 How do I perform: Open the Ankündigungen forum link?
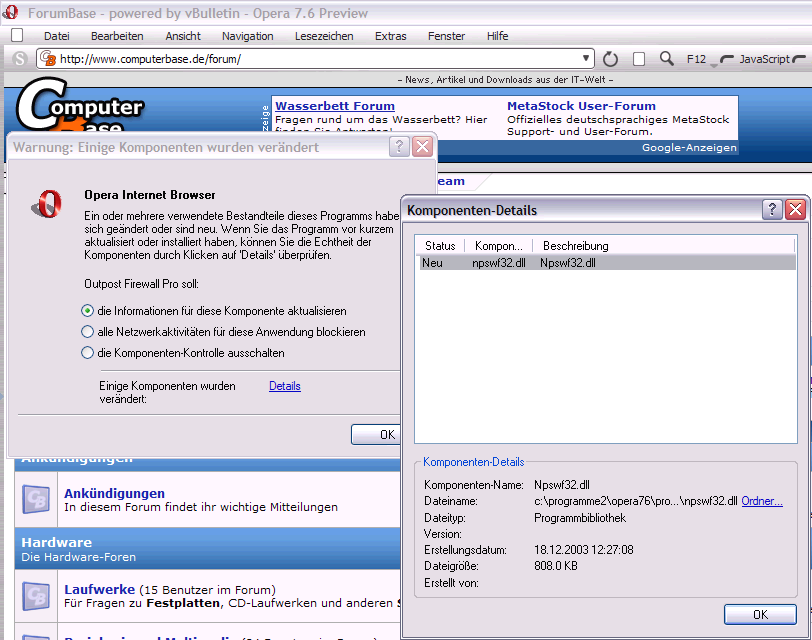click(x=114, y=493)
